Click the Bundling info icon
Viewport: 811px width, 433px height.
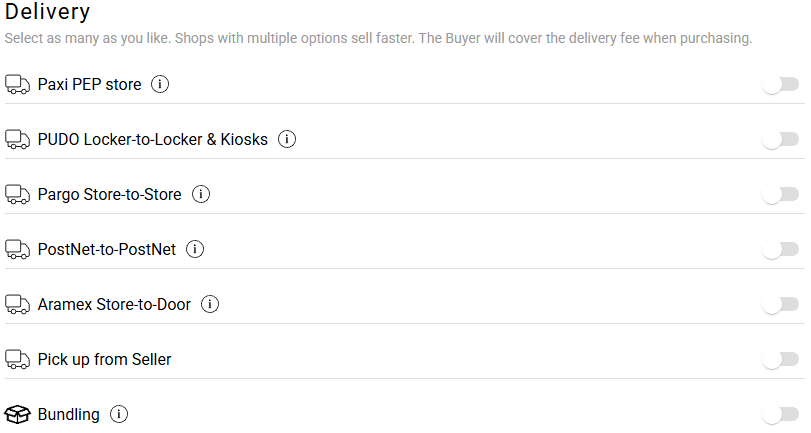point(119,414)
